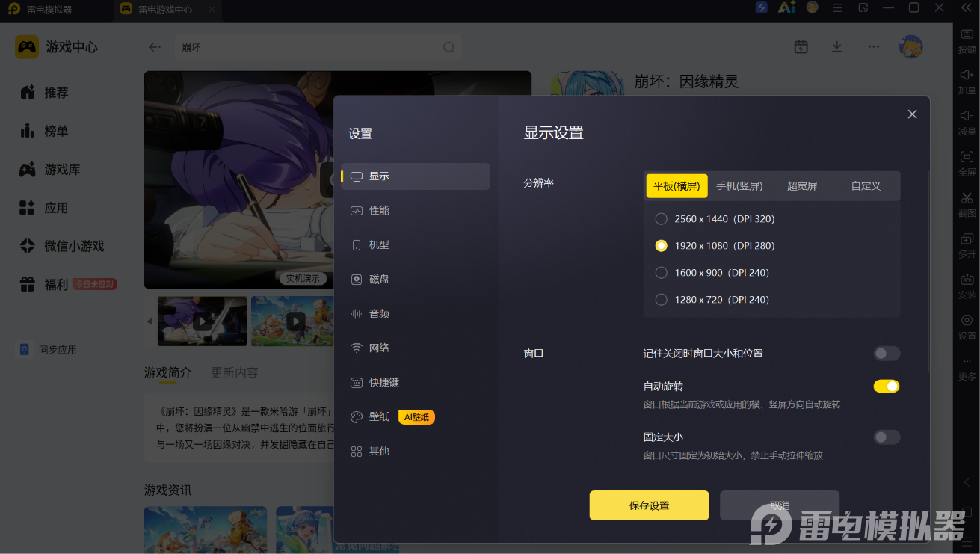Open the hamburger menu in title bar
Screen dimensions: 980x554
(x=837, y=7)
